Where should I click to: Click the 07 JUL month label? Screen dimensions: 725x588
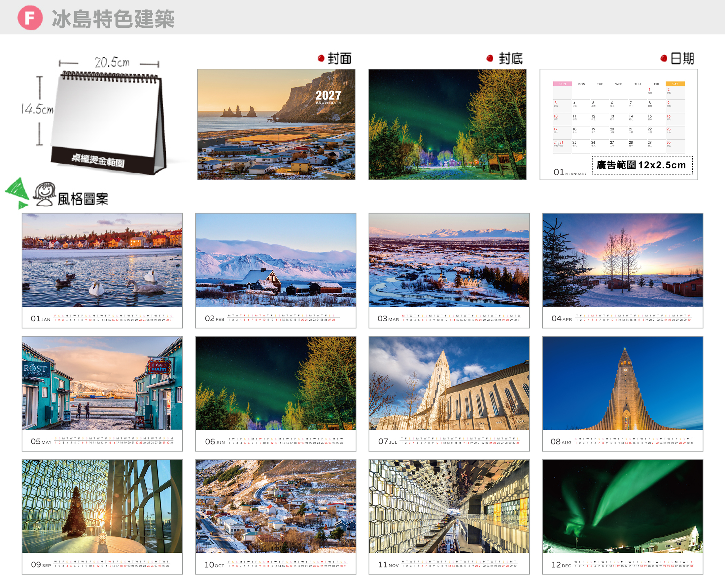pos(388,441)
